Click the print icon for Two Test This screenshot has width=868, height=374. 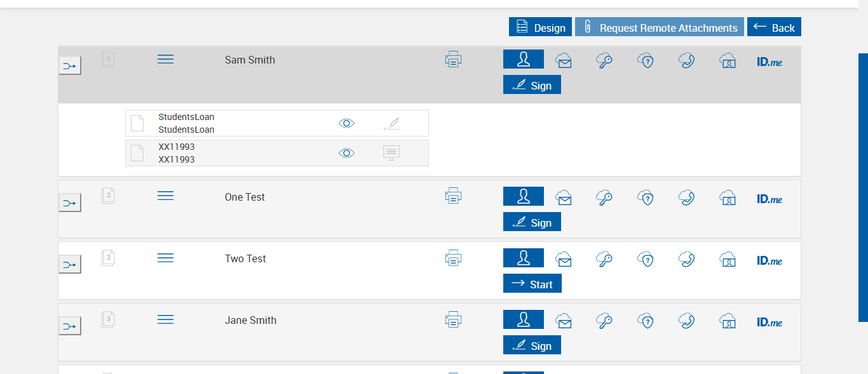(453, 258)
